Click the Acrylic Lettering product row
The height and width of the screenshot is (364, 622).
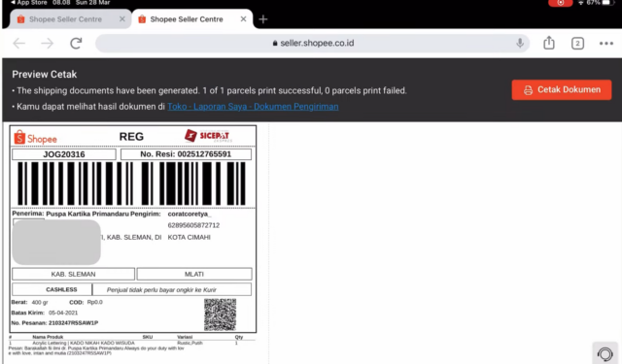[131, 343]
